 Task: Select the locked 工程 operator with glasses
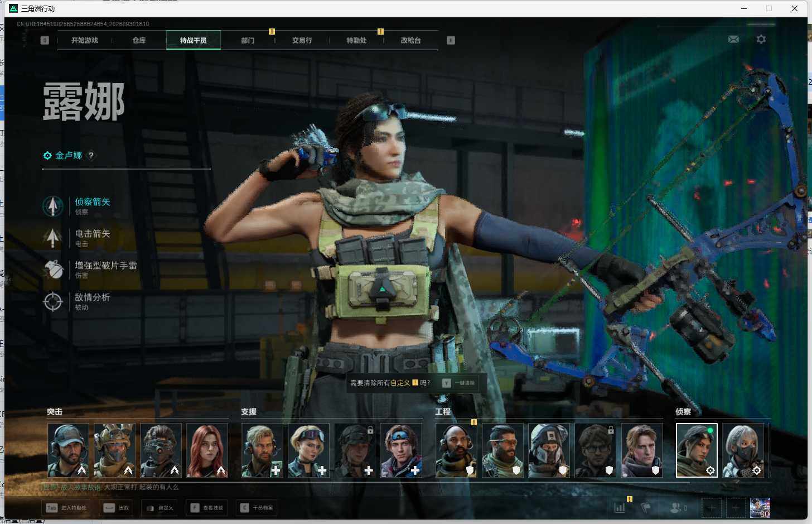click(595, 450)
